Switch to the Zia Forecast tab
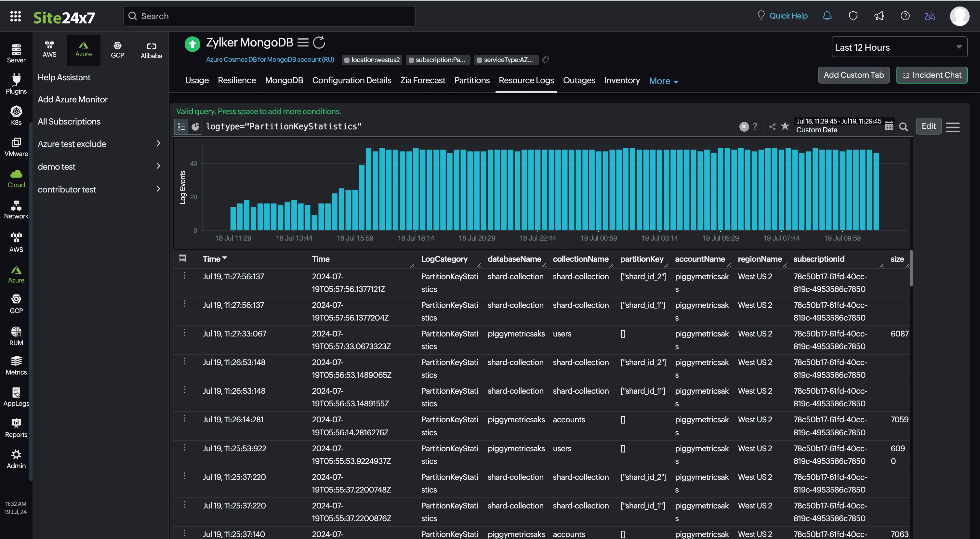 (423, 80)
